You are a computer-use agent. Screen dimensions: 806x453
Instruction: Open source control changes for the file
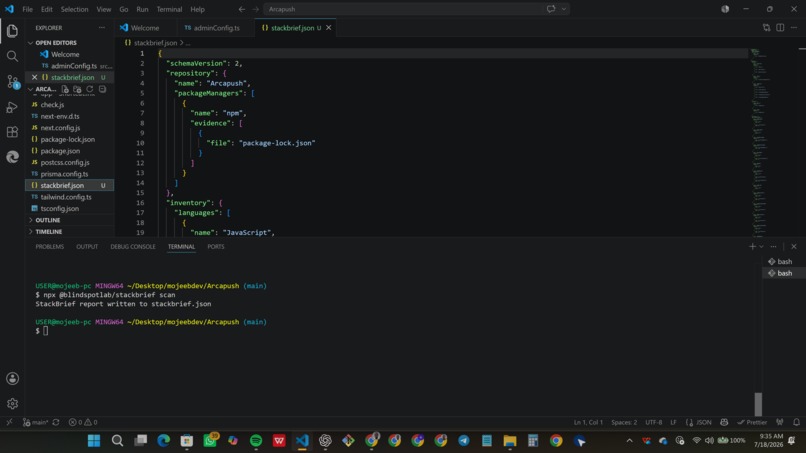tap(766, 28)
